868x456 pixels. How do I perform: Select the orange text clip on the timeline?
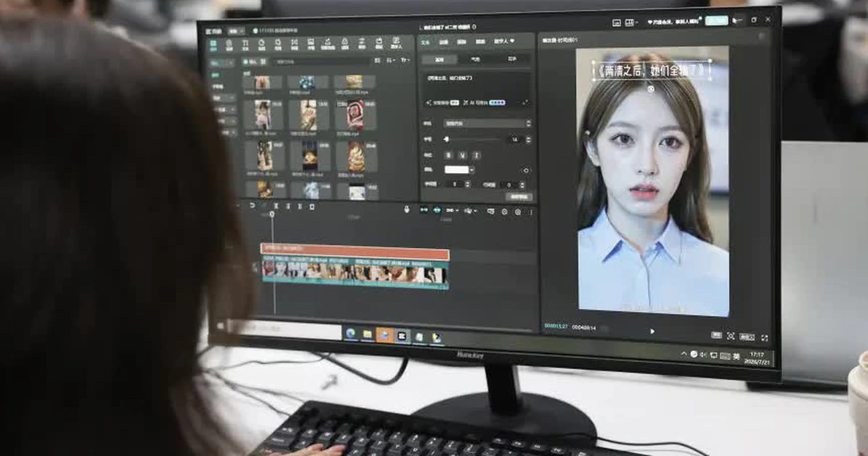(354, 253)
